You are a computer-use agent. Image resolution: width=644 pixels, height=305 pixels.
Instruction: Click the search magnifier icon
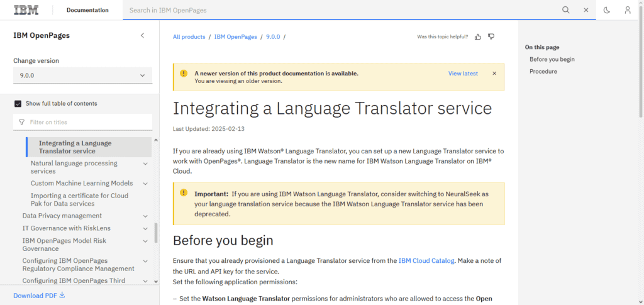point(566,10)
